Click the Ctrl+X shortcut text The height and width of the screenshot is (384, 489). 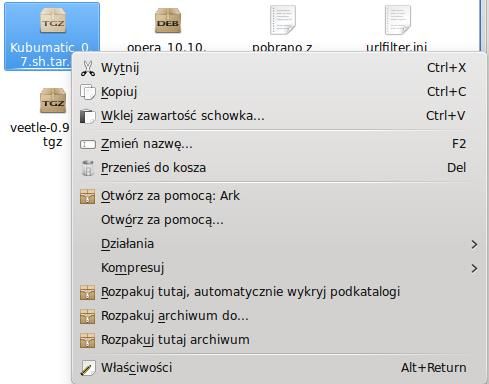pos(446,68)
